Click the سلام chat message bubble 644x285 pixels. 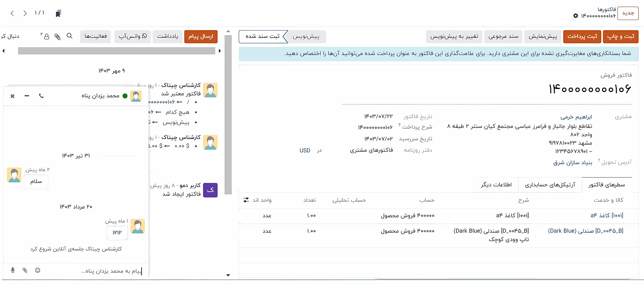(x=36, y=182)
